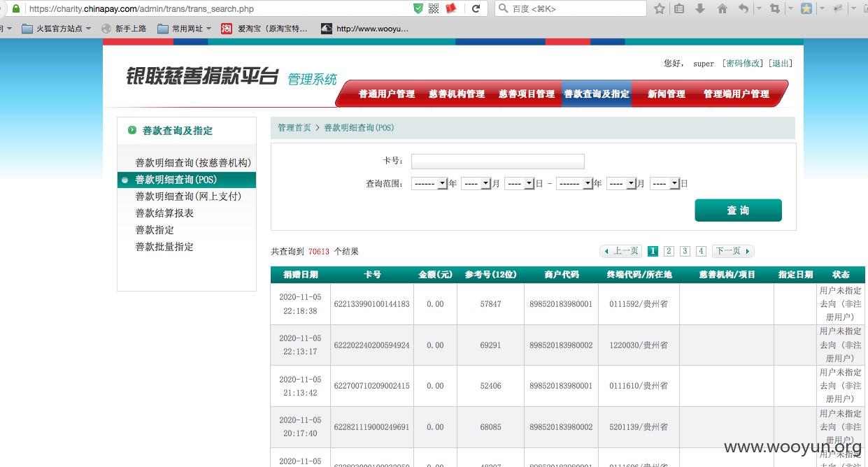Viewport: 868px width, 467px height.
Task: Click the 银联慈善捐款平台 logo
Action: [x=202, y=77]
